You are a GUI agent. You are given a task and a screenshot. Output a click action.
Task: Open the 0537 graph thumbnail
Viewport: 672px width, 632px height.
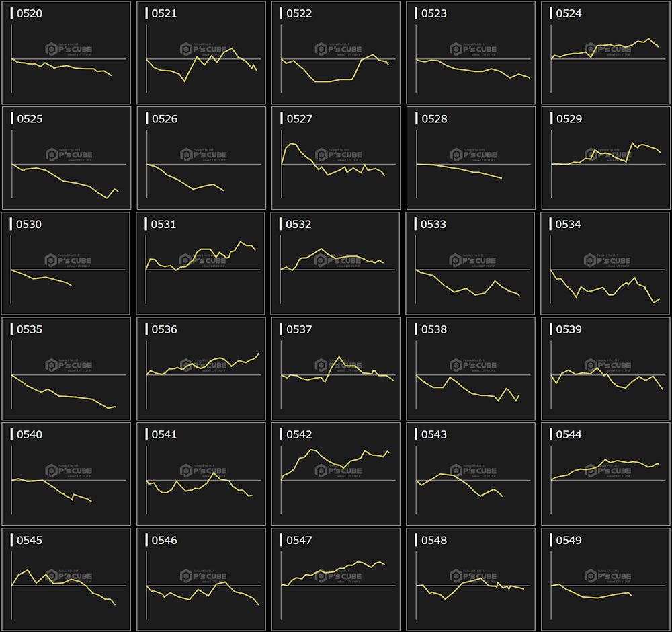point(335,368)
